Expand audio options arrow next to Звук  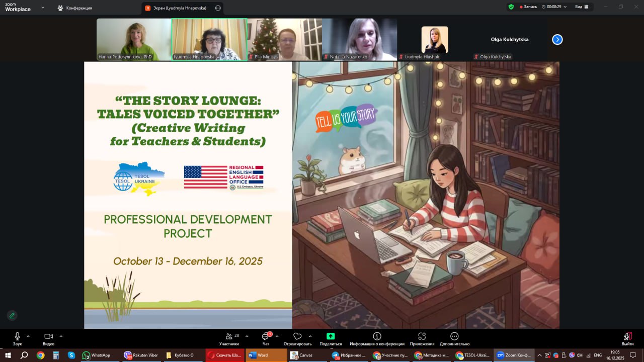click(28, 336)
